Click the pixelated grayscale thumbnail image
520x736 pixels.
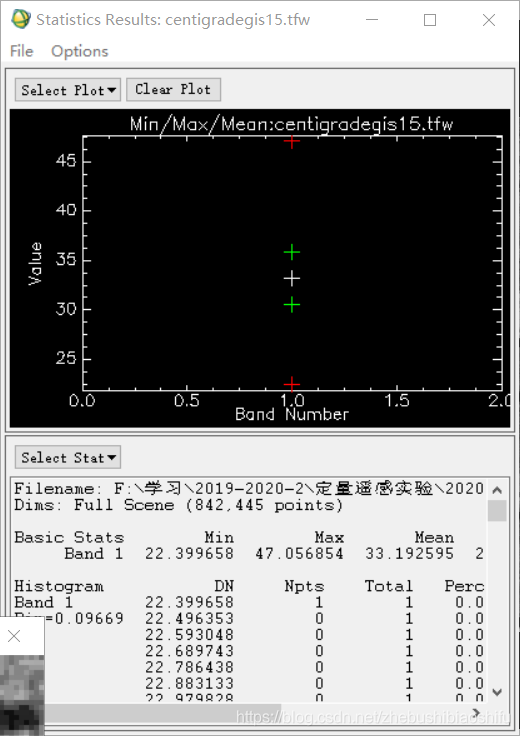22,696
